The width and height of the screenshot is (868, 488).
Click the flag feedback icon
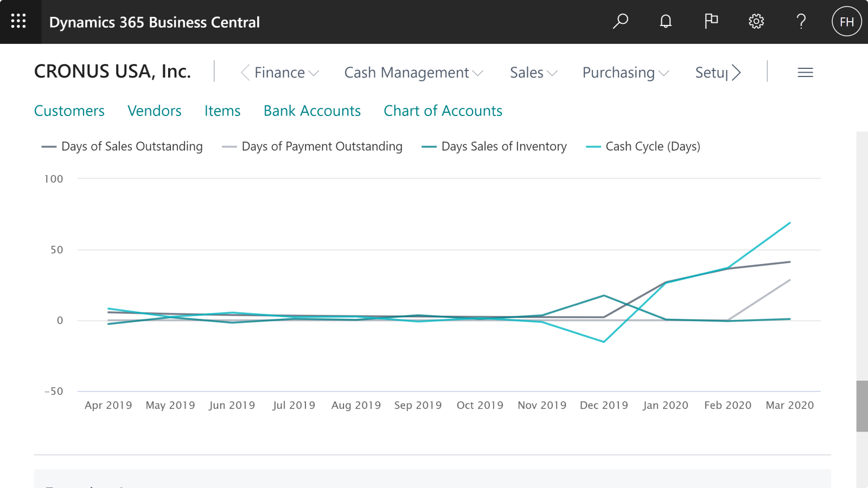pyautogui.click(x=711, y=22)
